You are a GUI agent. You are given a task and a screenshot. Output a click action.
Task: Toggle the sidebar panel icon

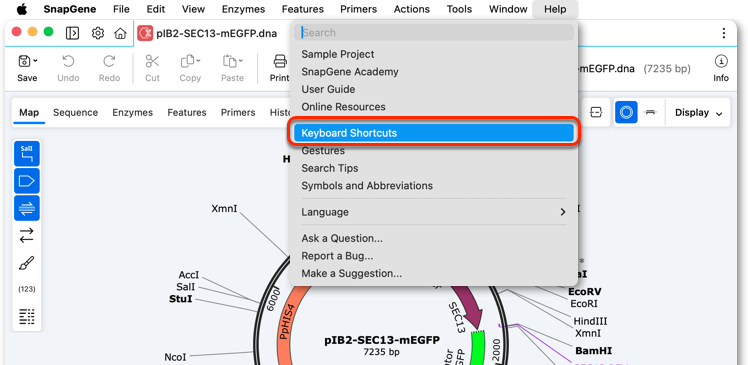pyautogui.click(x=72, y=33)
